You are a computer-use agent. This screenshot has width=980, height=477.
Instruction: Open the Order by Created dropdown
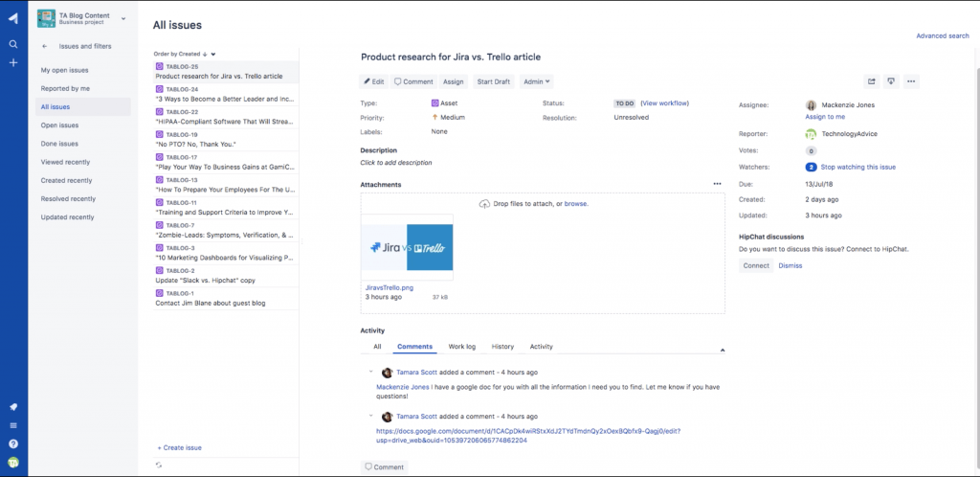coord(213,55)
